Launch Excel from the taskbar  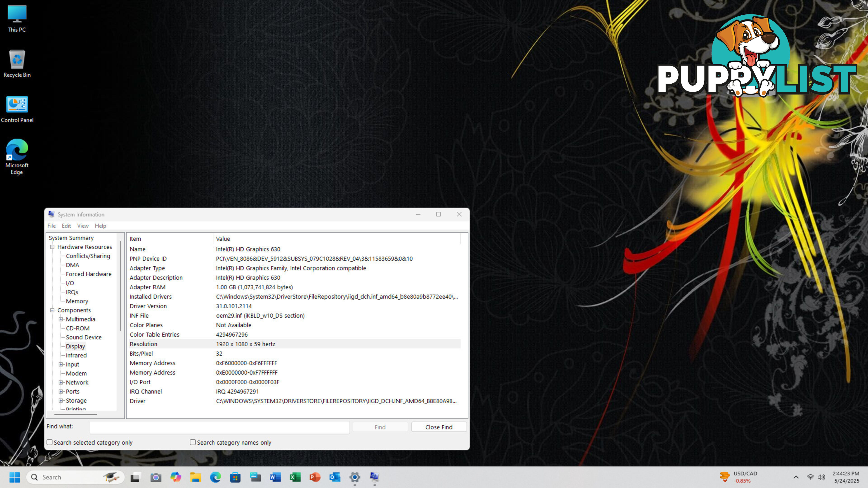[x=295, y=477]
